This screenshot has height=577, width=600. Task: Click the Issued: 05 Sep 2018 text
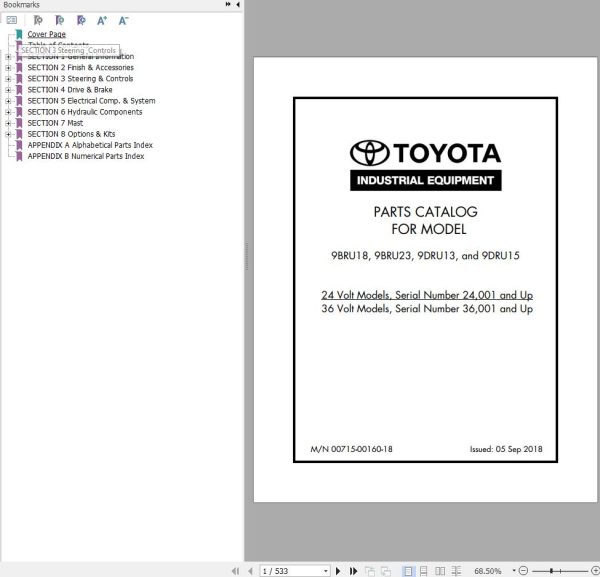point(506,449)
